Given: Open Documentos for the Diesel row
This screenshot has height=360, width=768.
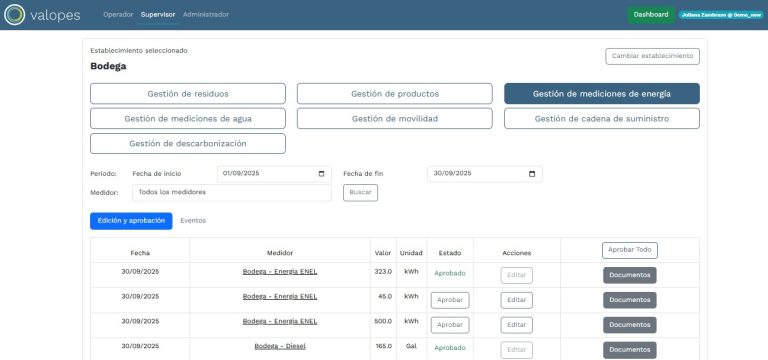Looking at the screenshot, I should (629, 350).
